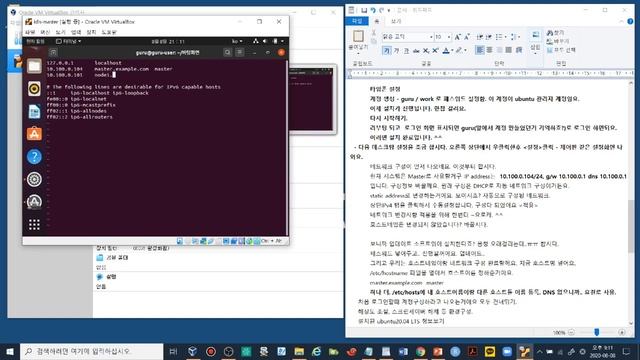Image resolution: width=640 pixels, height=360 pixels.
Task: Switch to WordPad Home tab
Action: point(377,21)
